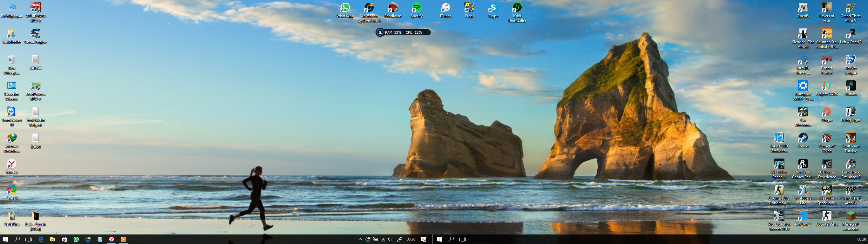Select the Spotify desktop shortcut
The height and width of the screenshot is (244, 868).
[417, 10]
